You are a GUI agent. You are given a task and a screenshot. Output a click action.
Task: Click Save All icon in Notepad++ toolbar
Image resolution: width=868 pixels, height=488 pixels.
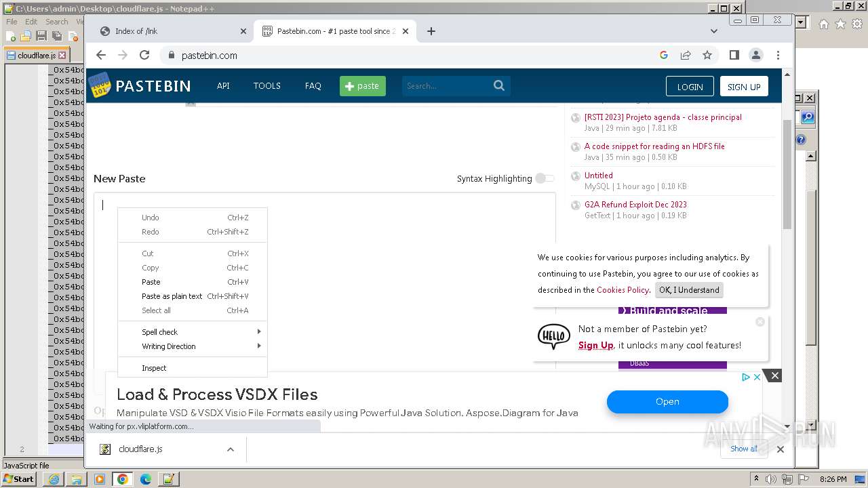pos(57,36)
